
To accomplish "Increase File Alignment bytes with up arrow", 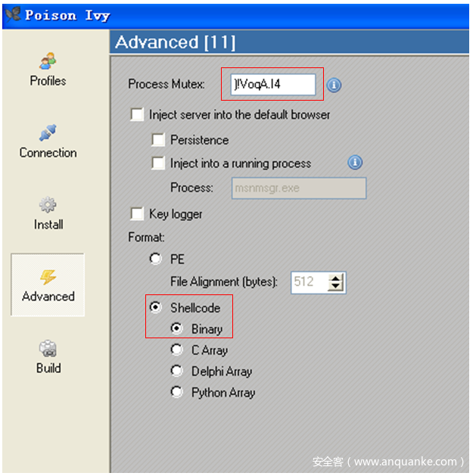I will [x=337, y=278].
